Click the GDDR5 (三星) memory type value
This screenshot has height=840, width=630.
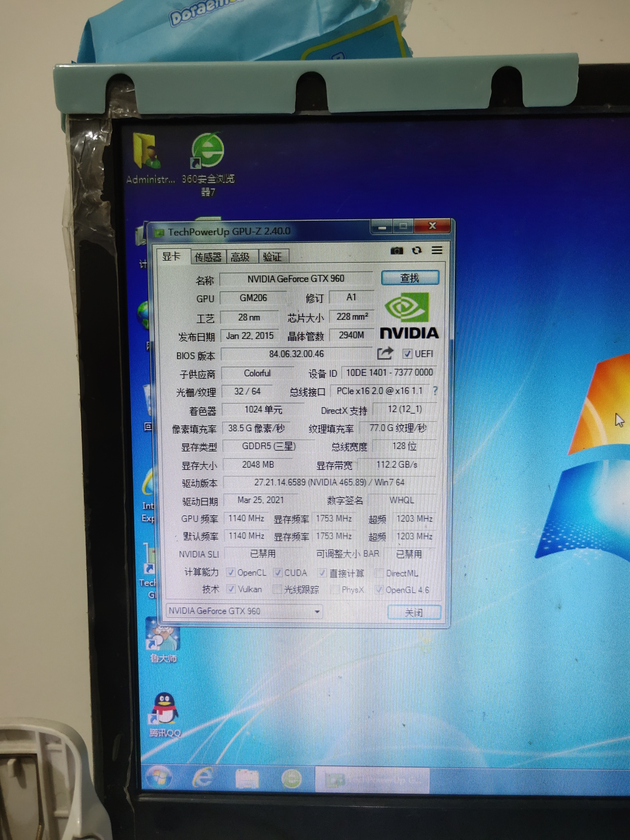[x=269, y=446]
